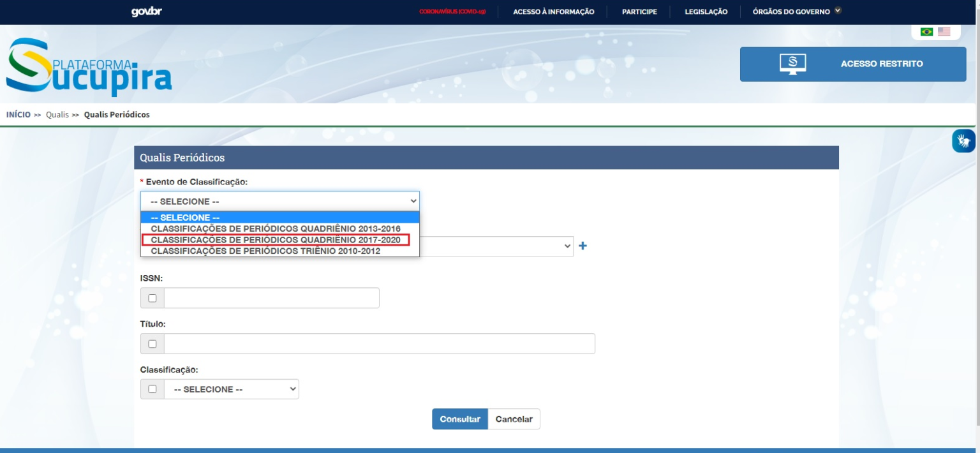The width and height of the screenshot is (980, 453).
Task: Switch language with the Brazilian flag icon
Action: coord(926,31)
